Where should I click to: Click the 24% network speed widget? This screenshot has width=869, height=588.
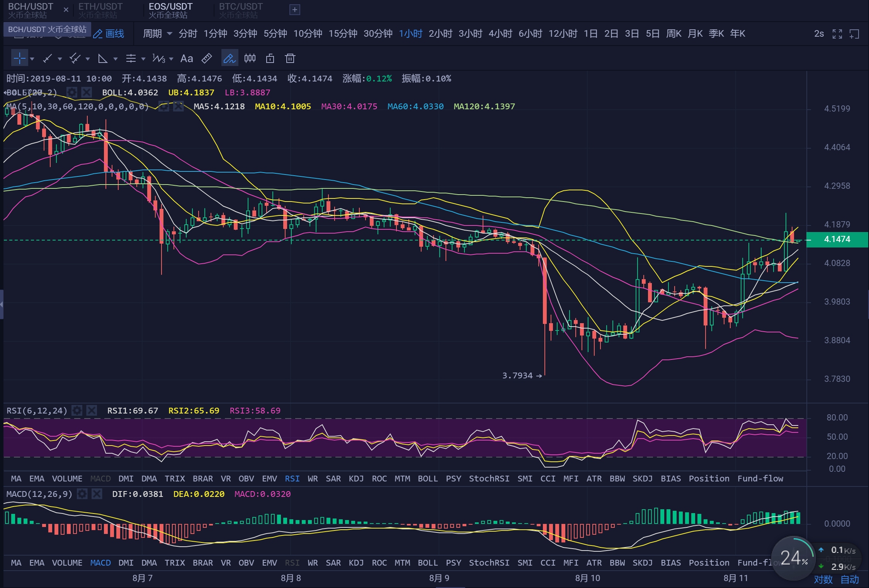(794, 558)
